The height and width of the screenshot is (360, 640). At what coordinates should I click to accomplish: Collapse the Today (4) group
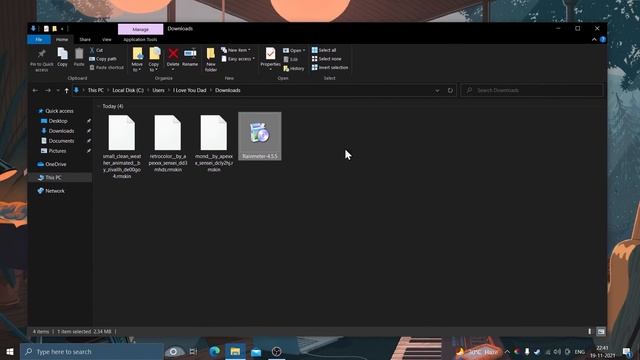pyautogui.click(x=99, y=106)
